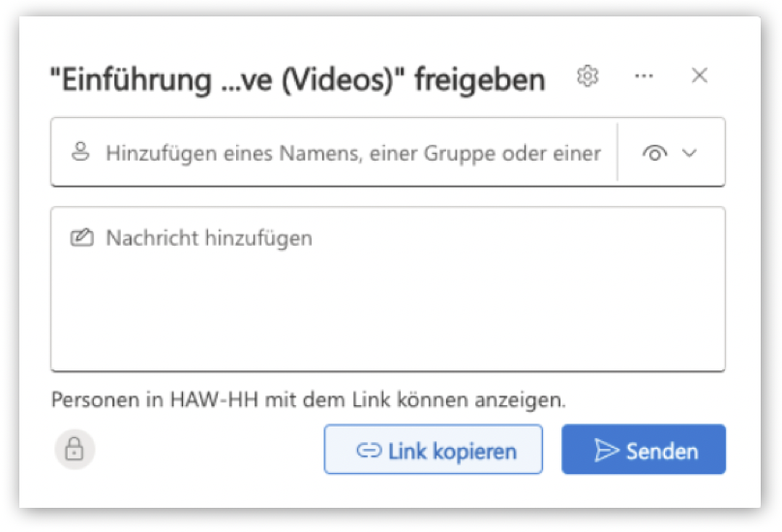Click the divider beside the eye dropdown
The height and width of the screenshot is (532, 782).
click(x=617, y=152)
